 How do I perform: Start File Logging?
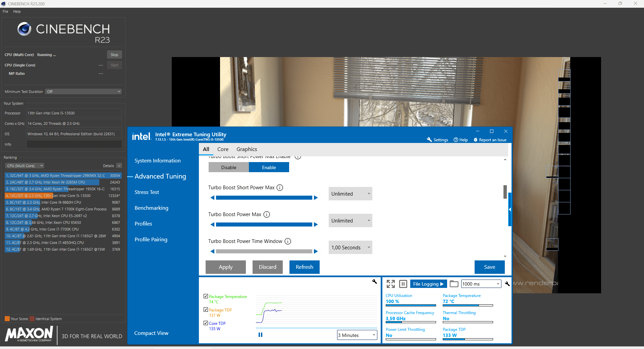tap(428, 284)
